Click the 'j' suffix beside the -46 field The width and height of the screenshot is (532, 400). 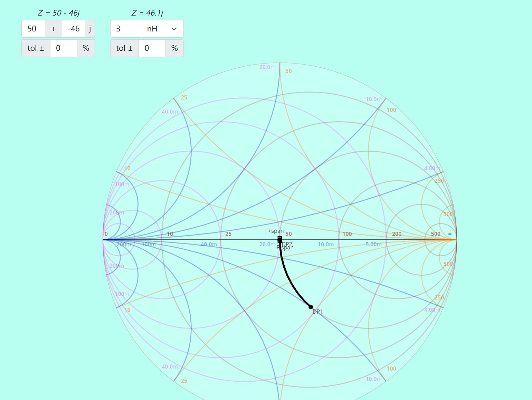[90, 29]
